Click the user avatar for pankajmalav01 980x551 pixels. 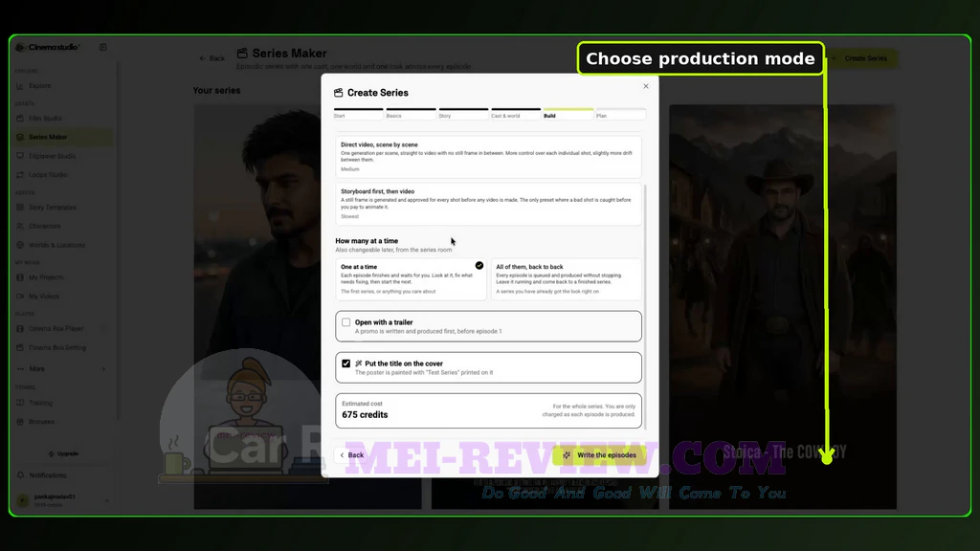pyautogui.click(x=23, y=499)
